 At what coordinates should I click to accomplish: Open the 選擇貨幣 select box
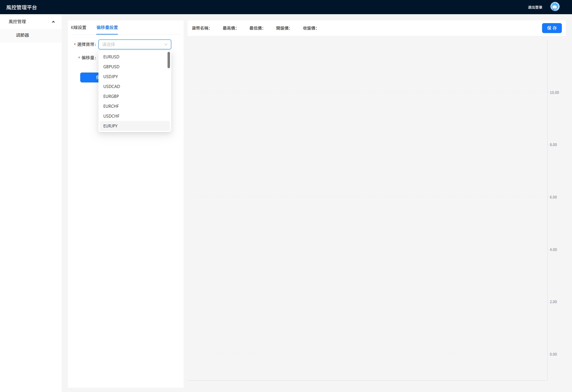pyautogui.click(x=132, y=44)
